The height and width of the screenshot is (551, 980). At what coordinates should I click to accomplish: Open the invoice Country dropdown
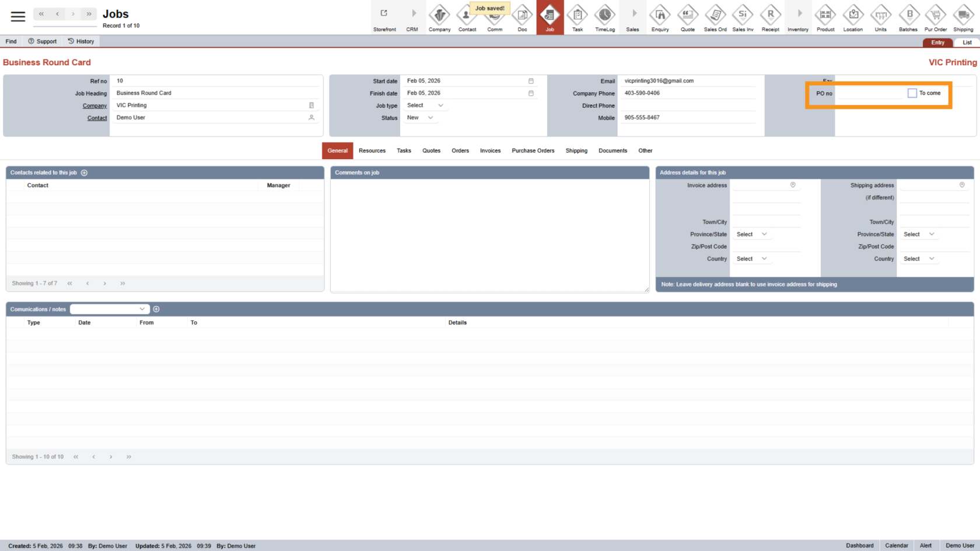point(751,259)
